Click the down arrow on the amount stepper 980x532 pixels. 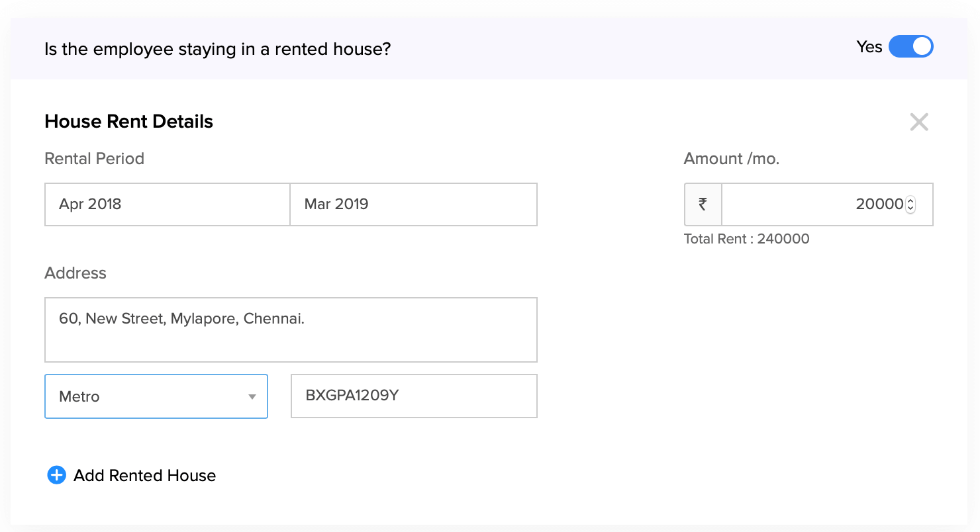pos(910,208)
